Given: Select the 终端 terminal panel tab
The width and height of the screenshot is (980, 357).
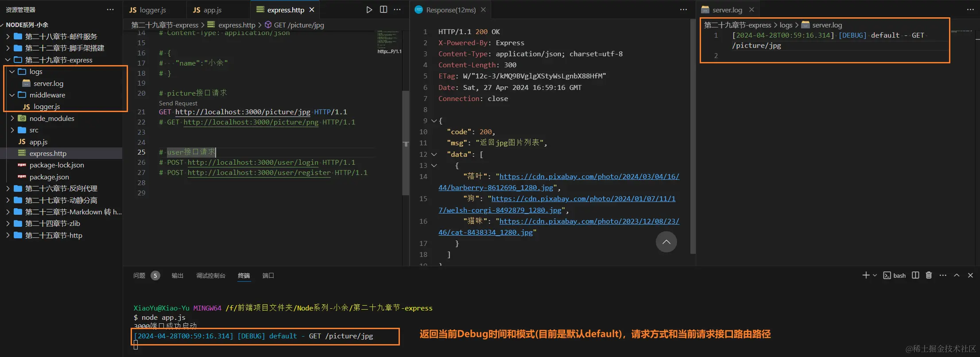Looking at the screenshot, I should tap(244, 276).
